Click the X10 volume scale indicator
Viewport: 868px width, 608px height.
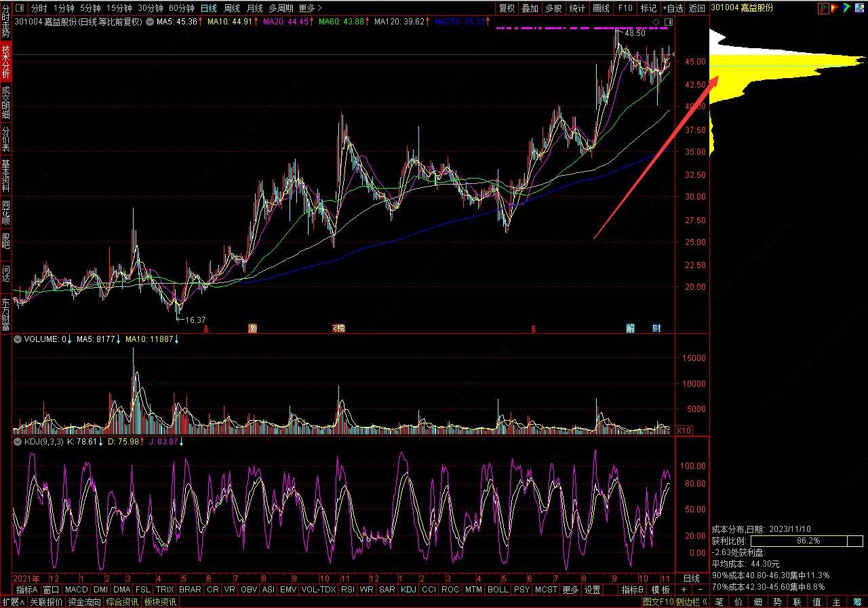684,430
